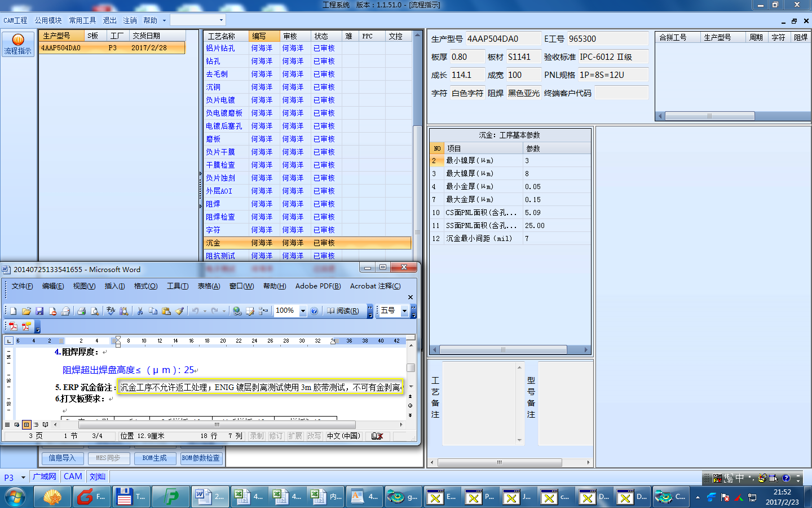Screen dimensions: 812x508
Task: Click the BOM生成 button
Action: pos(155,458)
